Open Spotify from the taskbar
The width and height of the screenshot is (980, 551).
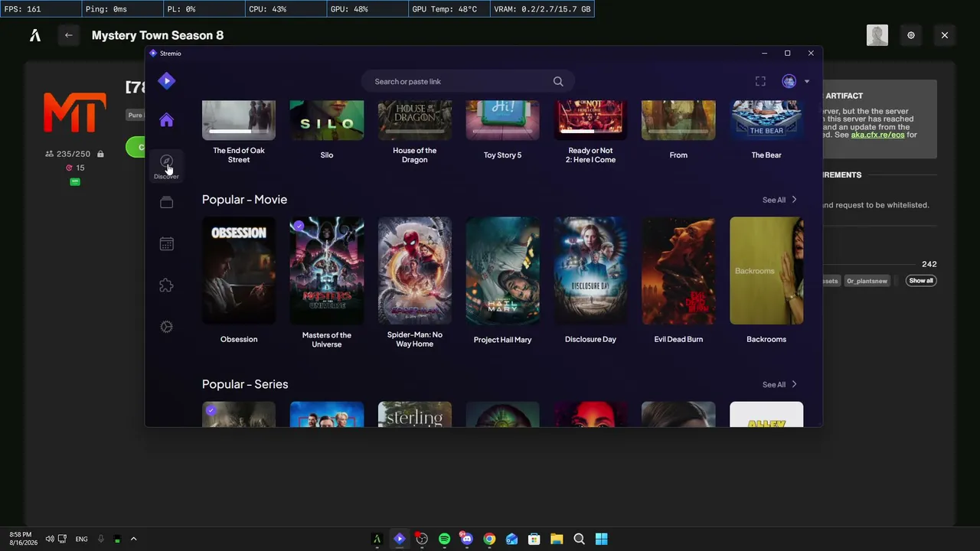[x=444, y=539]
